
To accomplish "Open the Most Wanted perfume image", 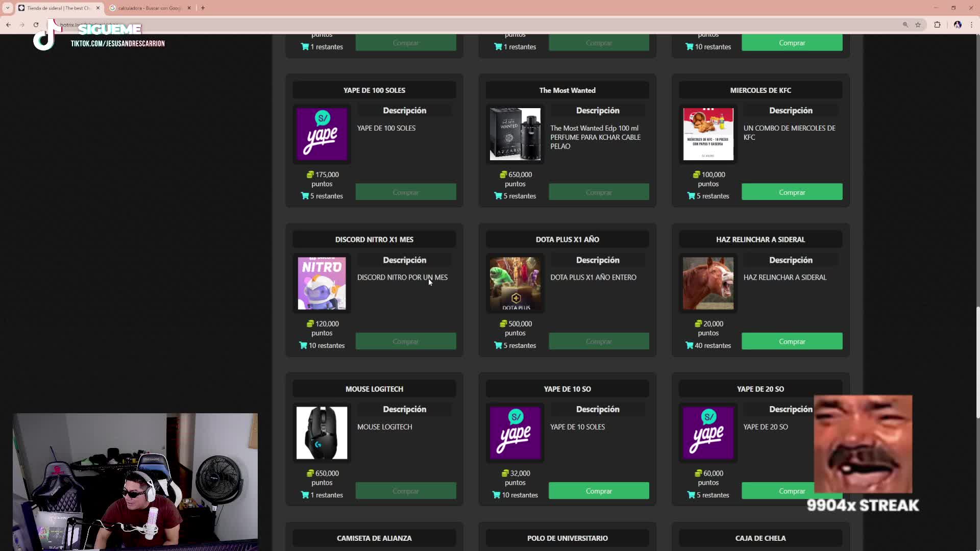I will pos(515,134).
